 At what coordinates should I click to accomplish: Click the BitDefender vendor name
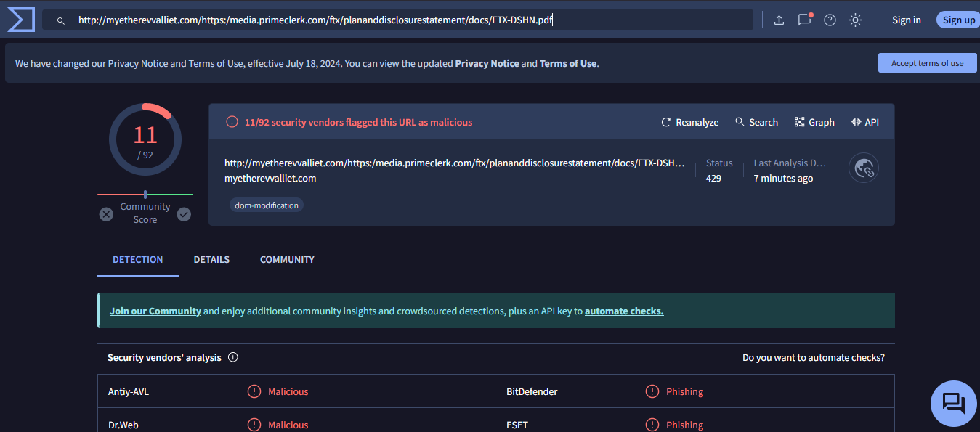532,391
